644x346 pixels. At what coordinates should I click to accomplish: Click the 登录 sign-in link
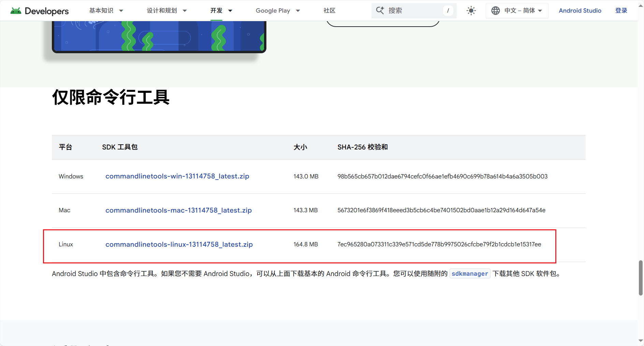pos(621,11)
